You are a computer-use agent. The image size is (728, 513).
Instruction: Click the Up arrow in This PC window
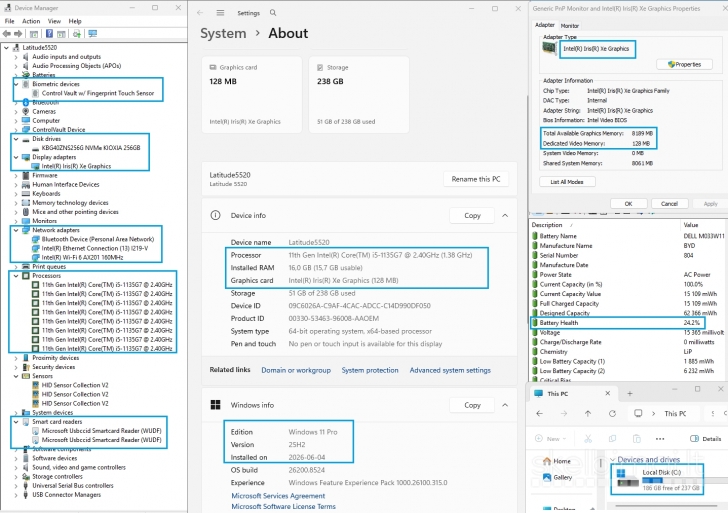[x=588, y=413]
